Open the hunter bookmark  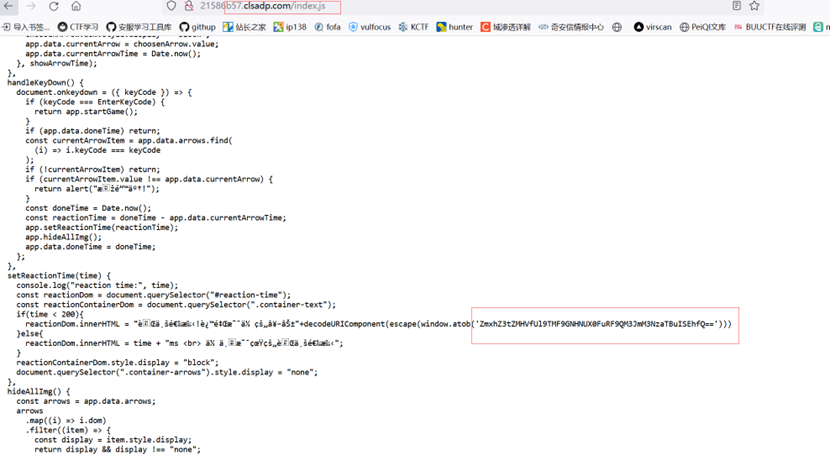point(454,27)
